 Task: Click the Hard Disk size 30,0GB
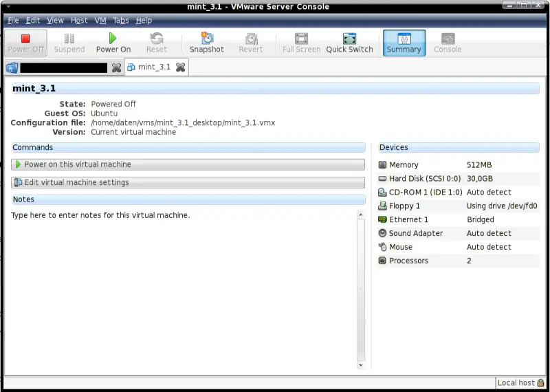[x=480, y=179]
